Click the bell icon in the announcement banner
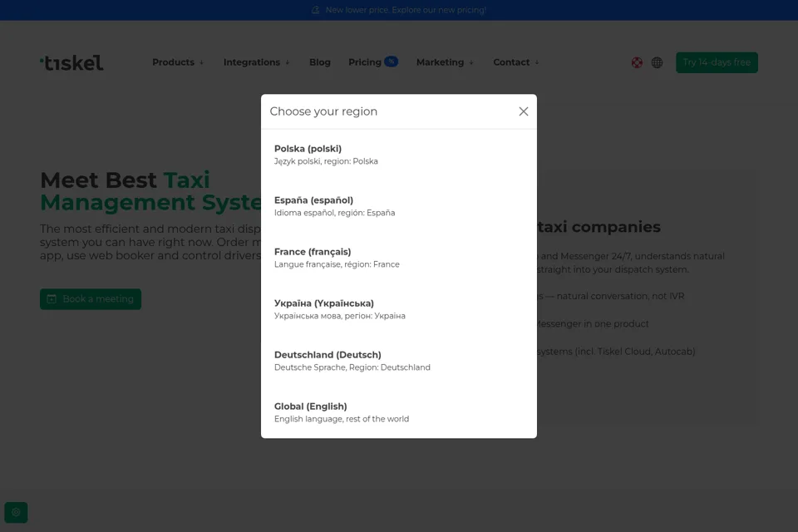Screen dimensions: 798x532 (x=316, y=10)
